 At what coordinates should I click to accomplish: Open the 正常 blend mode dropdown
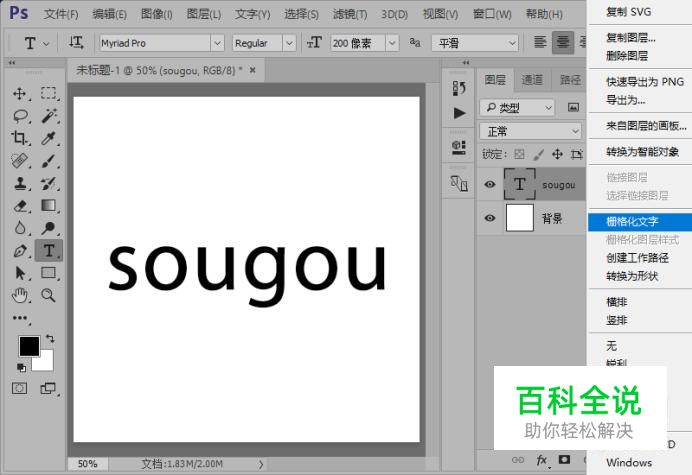click(x=530, y=132)
